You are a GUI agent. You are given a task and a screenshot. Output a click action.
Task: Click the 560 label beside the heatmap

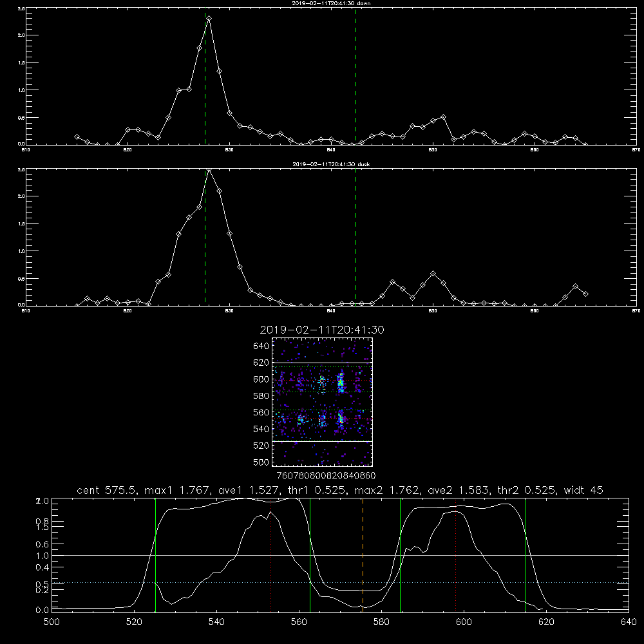[x=261, y=412]
